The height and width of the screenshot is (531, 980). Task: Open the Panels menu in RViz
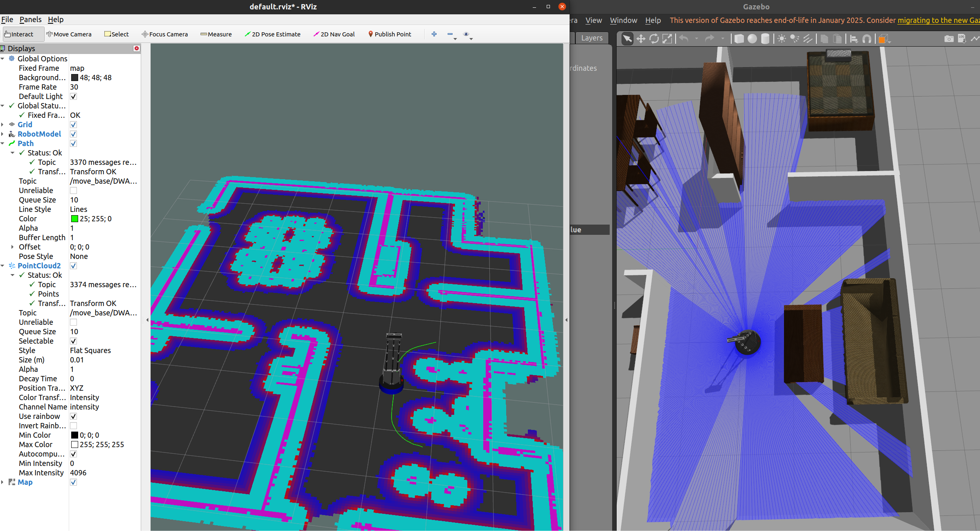(x=30, y=20)
